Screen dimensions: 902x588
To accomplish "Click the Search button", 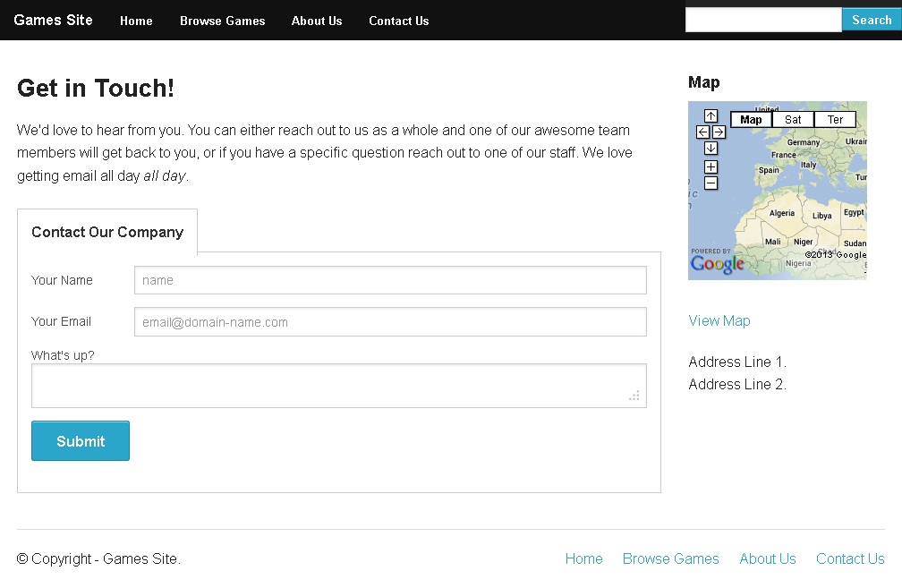I will [869, 19].
